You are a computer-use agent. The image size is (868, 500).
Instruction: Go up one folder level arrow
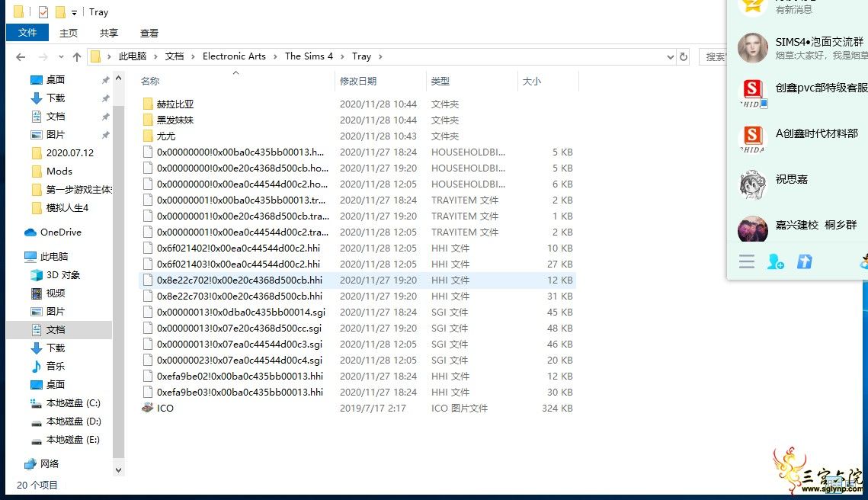pyautogui.click(x=77, y=56)
